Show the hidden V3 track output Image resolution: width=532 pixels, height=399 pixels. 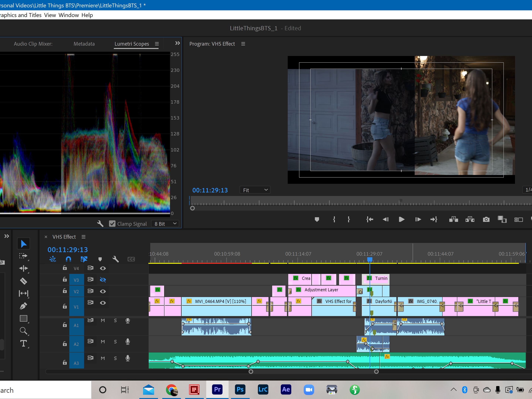(103, 279)
